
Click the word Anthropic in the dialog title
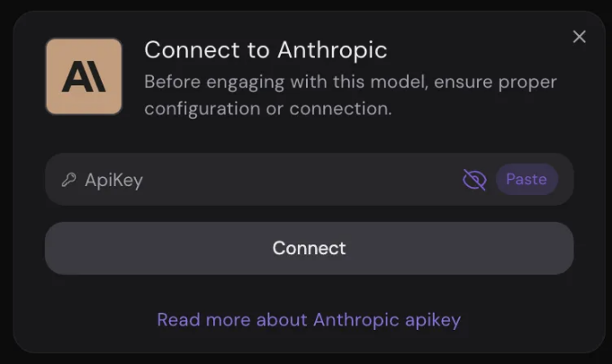click(332, 50)
